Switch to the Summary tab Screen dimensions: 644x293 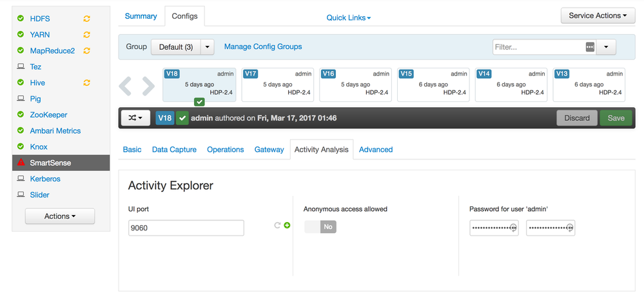pyautogui.click(x=141, y=16)
